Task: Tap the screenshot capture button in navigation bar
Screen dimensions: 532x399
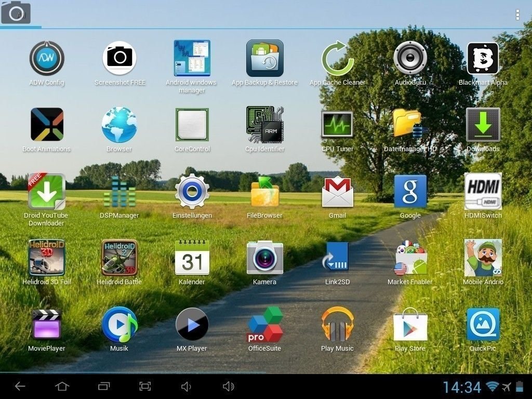Action: point(145,386)
